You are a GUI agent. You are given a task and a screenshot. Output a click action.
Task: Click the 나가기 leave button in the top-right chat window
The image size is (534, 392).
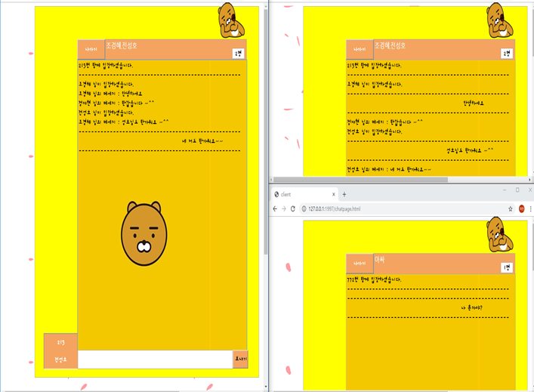tap(360, 50)
